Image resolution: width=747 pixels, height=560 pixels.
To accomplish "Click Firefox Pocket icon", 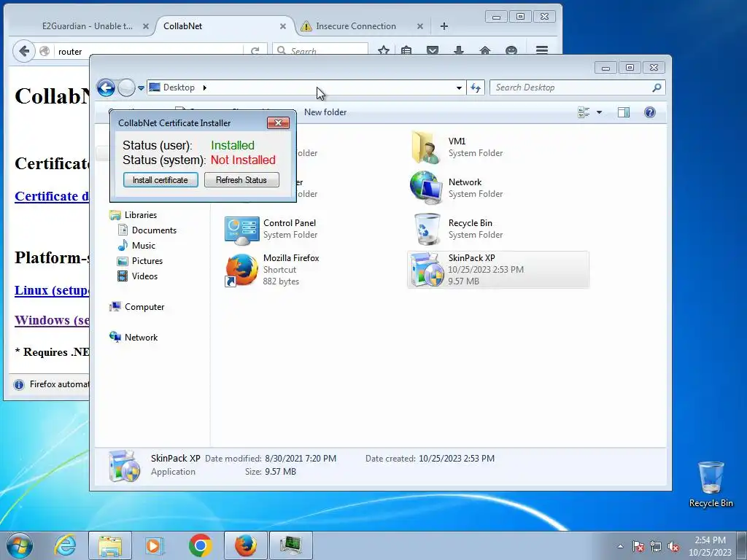I will click(x=433, y=50).
